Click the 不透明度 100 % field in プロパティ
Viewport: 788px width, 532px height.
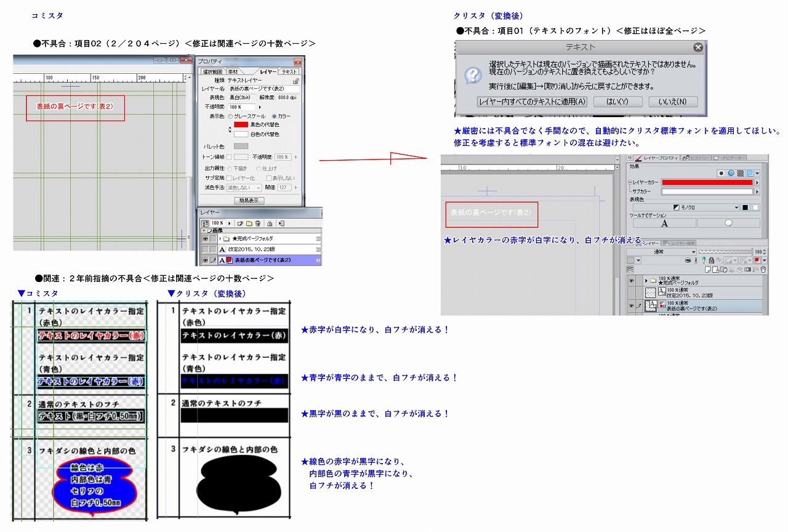[x=243, y=107]
